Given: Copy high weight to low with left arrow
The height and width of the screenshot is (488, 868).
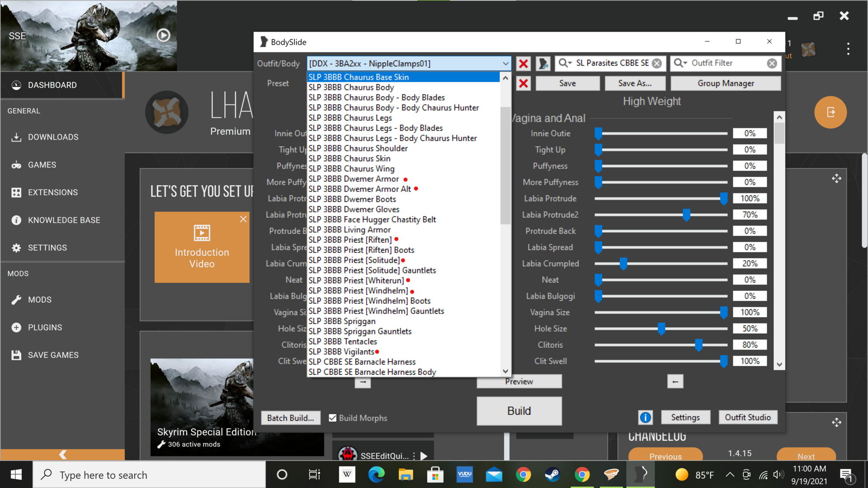Looking at the screenshot, I should click(675, 382).
